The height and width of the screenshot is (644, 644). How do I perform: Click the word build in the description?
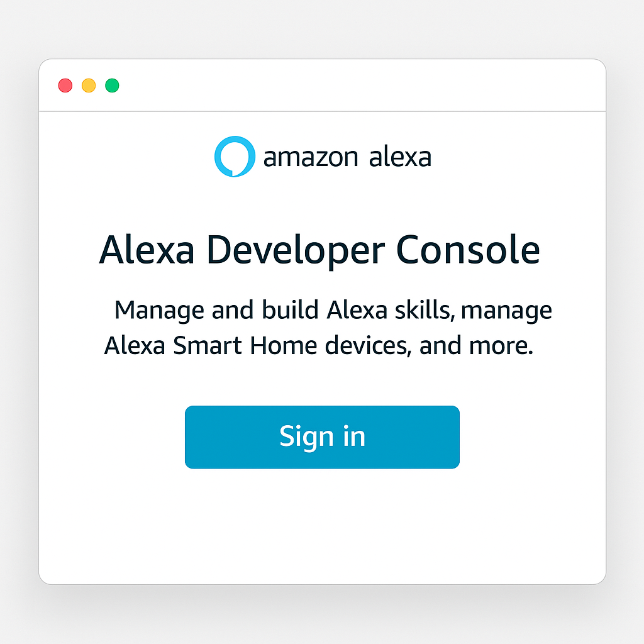click(291, 309)
